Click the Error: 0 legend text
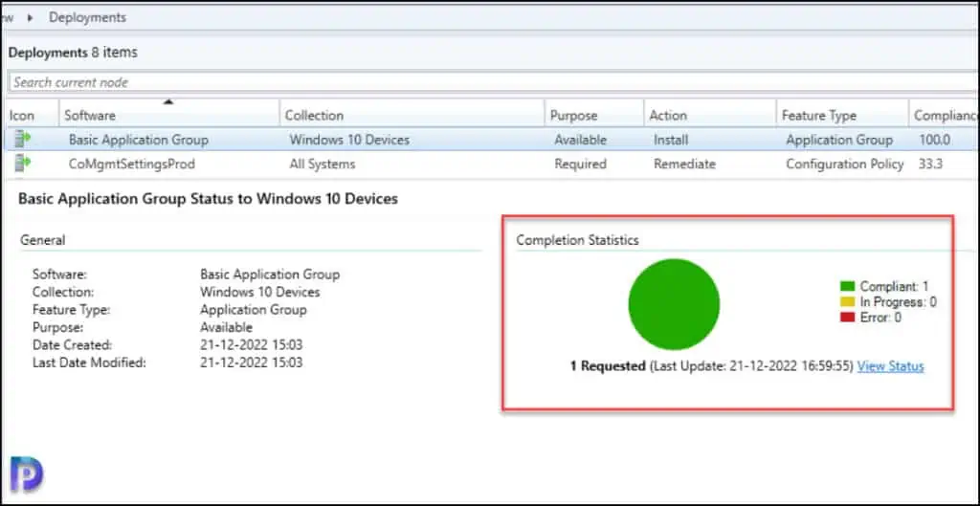 click(x=880, y=318)
